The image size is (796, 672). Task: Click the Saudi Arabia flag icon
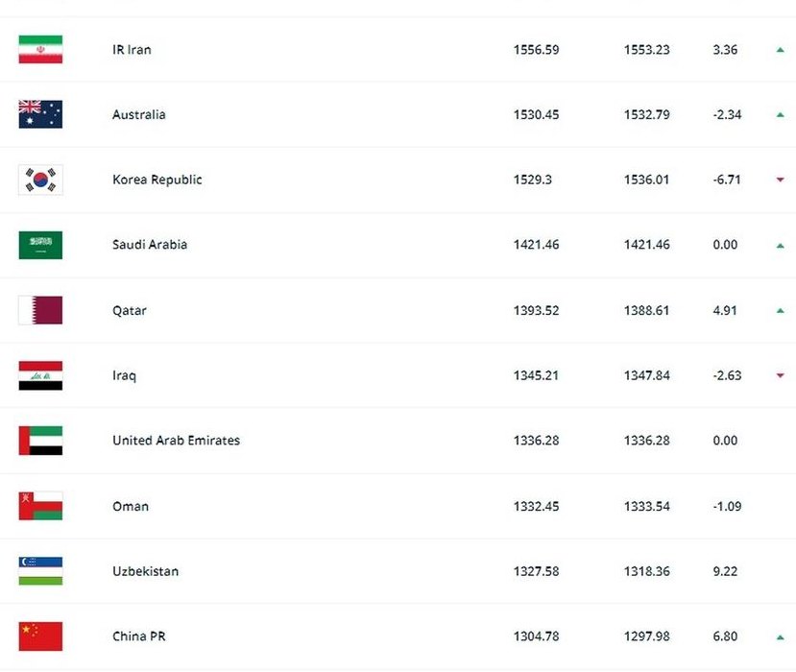(x=40, y=245)
